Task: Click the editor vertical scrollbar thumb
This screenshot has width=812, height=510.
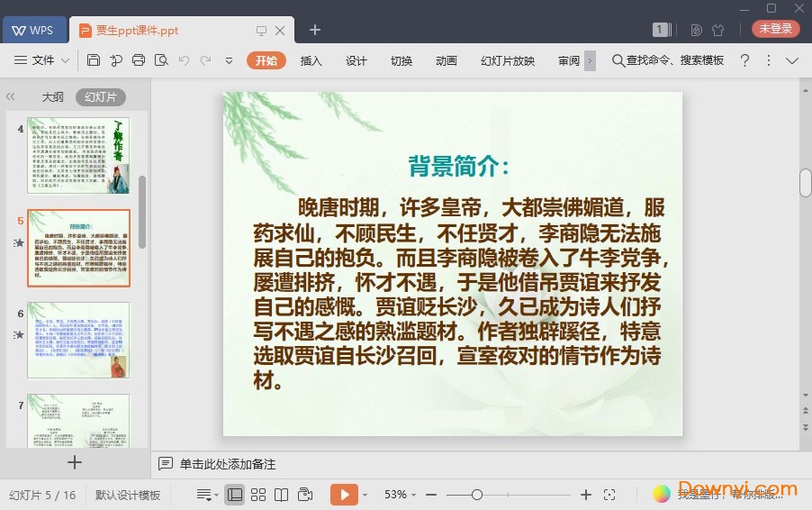Action: [806, 183]
